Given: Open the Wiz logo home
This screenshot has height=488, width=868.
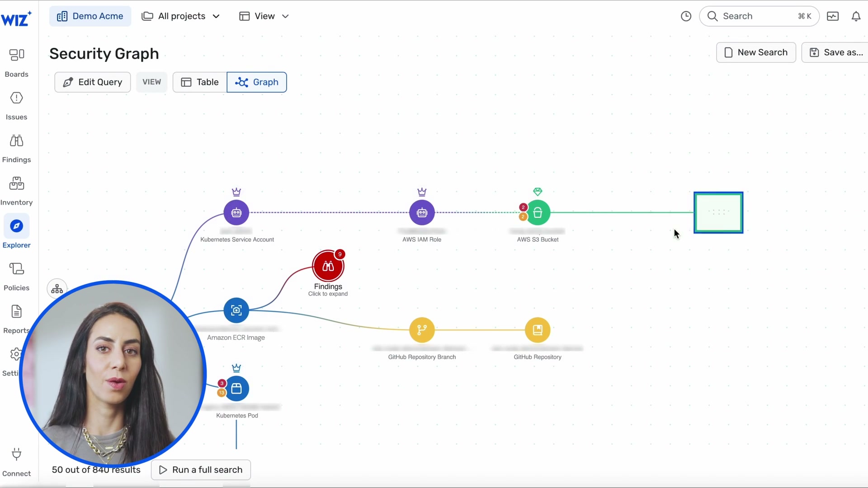Looking at the screenshot, I should (x=16, y=19).
